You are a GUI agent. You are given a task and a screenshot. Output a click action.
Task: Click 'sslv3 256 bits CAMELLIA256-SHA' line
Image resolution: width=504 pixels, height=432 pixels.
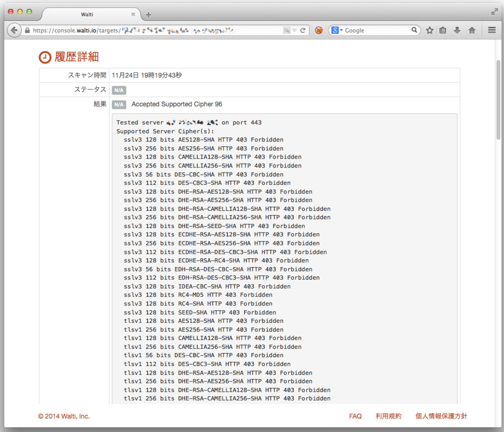[x=213, y=166]
